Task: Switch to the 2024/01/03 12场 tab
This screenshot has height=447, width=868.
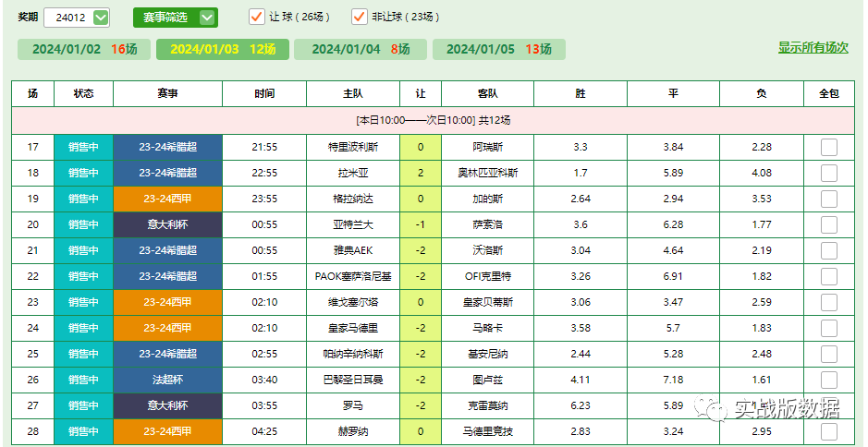Action: click(223, 49)
